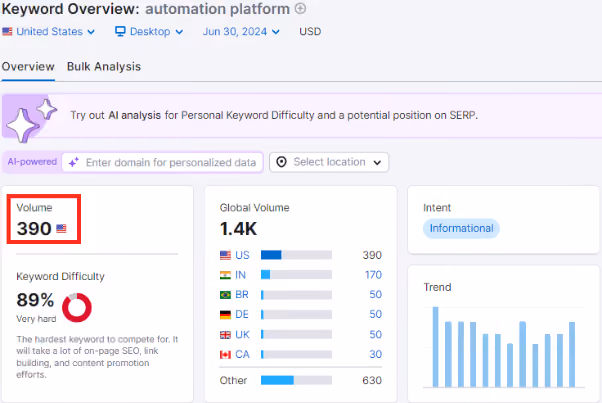This screenshot has height=403, width=602.
Task: Click the location pin icon
Action: (281, 162)
